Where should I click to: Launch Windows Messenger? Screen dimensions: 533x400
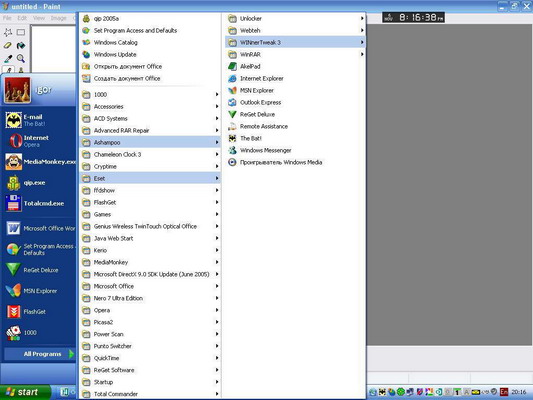(x=295, y=150)
